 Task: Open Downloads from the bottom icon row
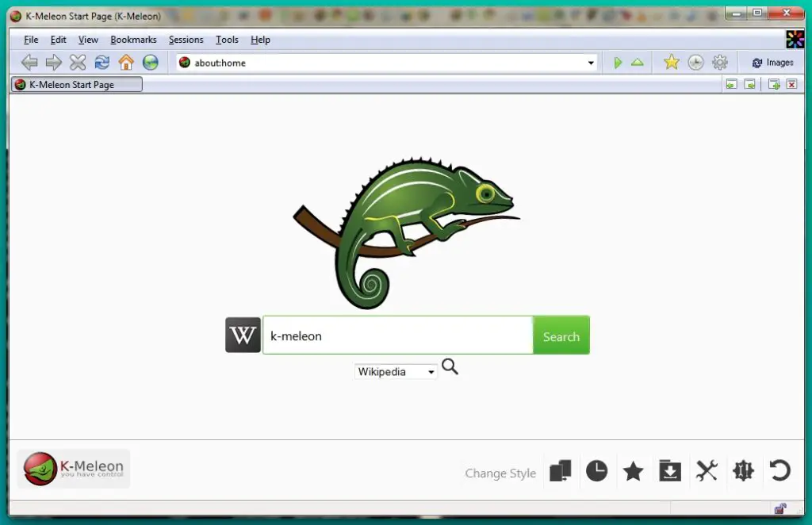tap(670, 471)
